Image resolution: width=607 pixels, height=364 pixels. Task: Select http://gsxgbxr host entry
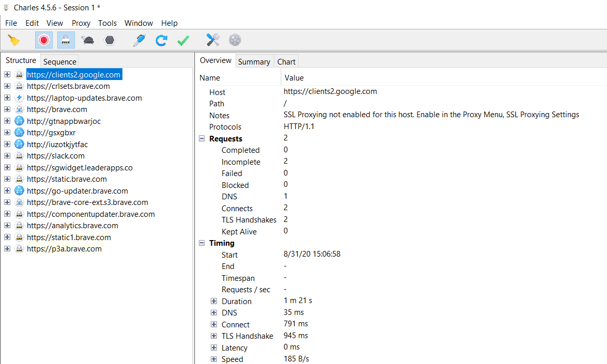[51, 133]
